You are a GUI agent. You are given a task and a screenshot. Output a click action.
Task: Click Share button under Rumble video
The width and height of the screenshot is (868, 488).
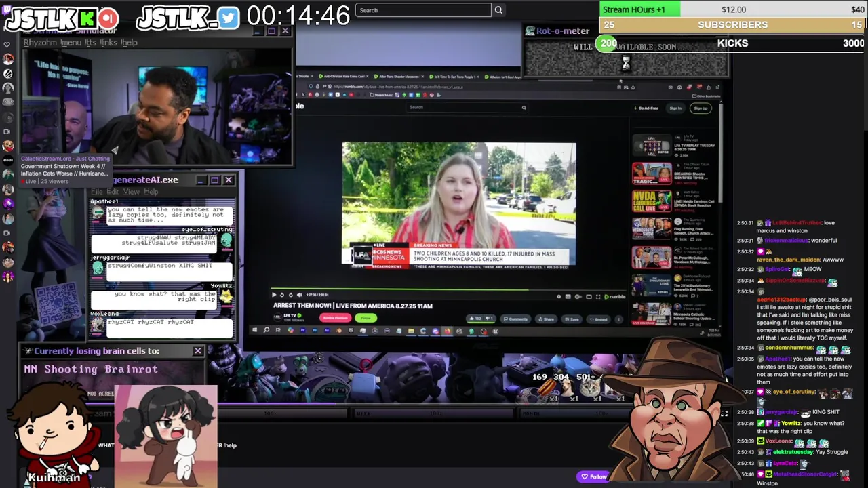click(x=546, y=319)
